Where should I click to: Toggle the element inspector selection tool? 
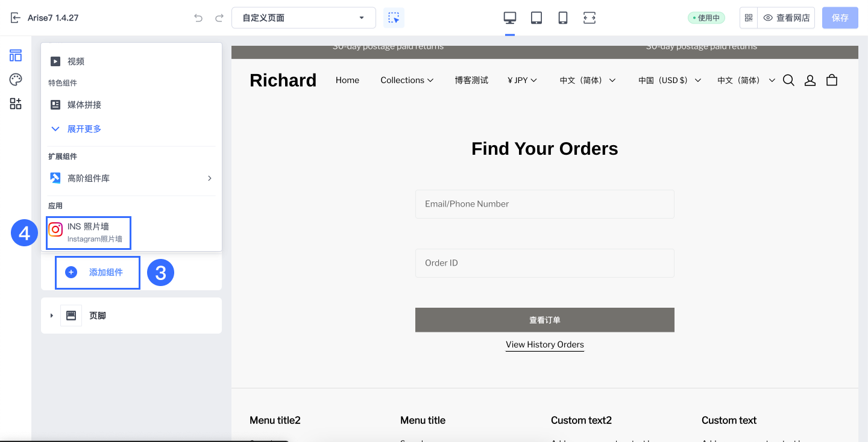click(x=394, y=18)
